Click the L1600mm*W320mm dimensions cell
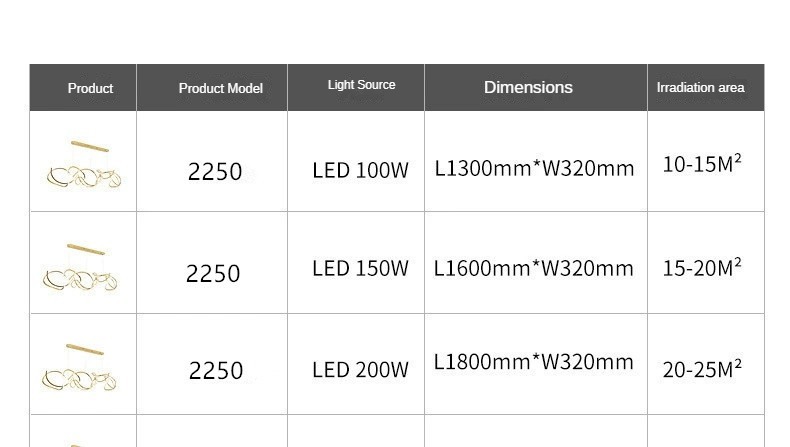This screenshot has height=447, width=790. point(534,268)
